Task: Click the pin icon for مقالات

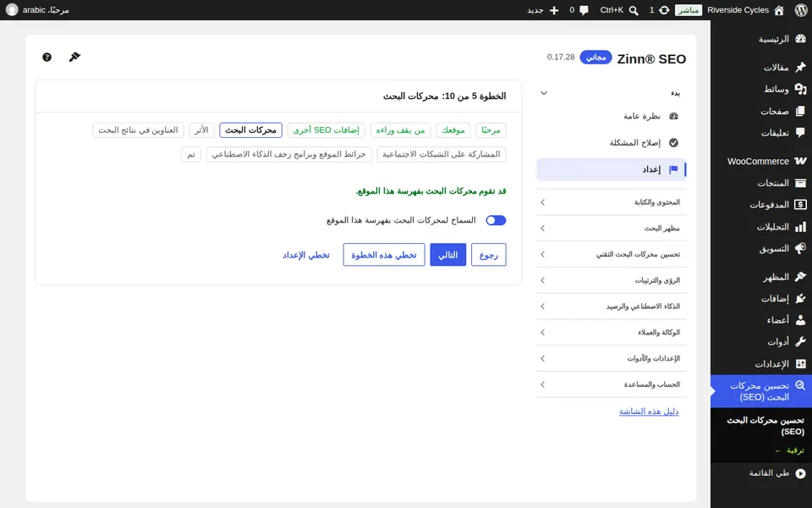Action: (x=801, y=68)
